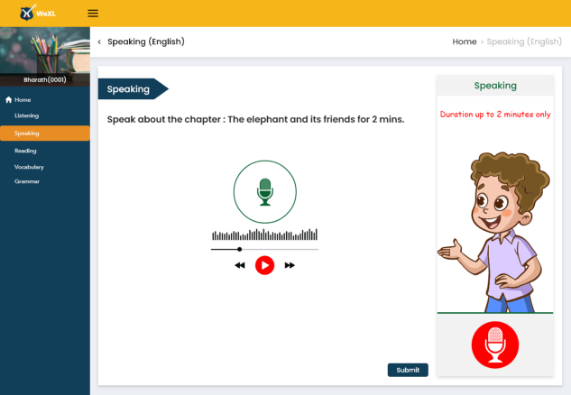Screen dimensions: 571x395
Task: Go to the Reading section
Action: (x=25, y=151)
